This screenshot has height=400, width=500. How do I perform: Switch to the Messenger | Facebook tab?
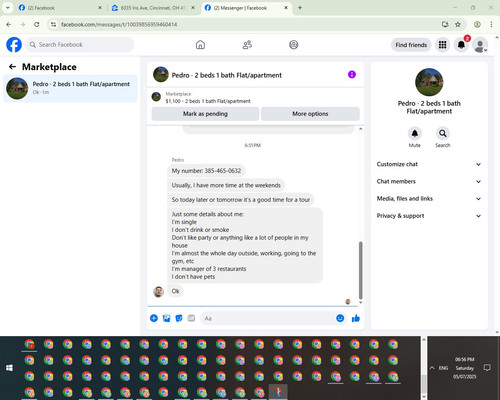click(245, 8)
